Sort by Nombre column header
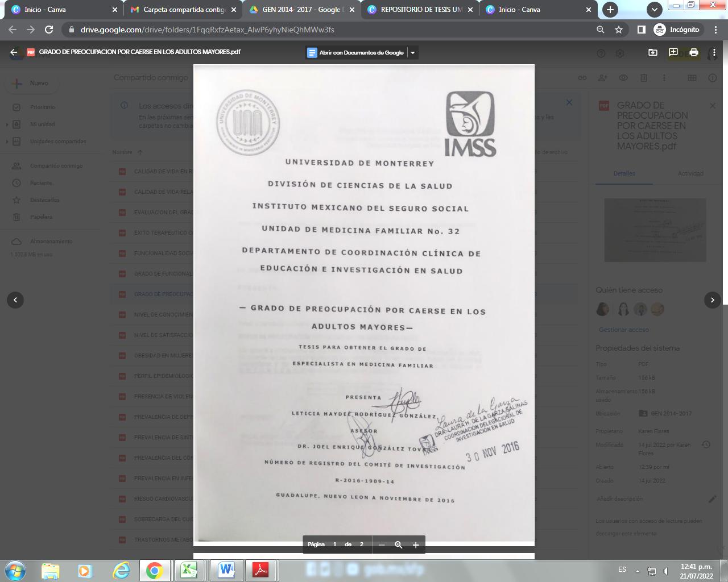 (x=122, y=152)
